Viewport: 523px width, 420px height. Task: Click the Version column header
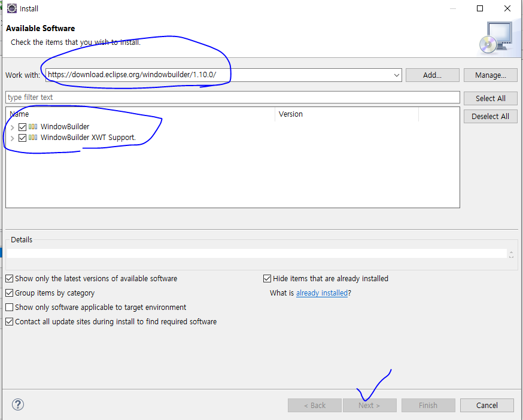pyautogui.click(x=347, y=114)
